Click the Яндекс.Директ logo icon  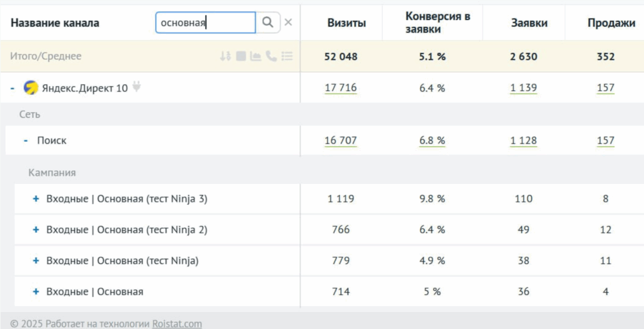pyautogui.click(x=31, y=88)
